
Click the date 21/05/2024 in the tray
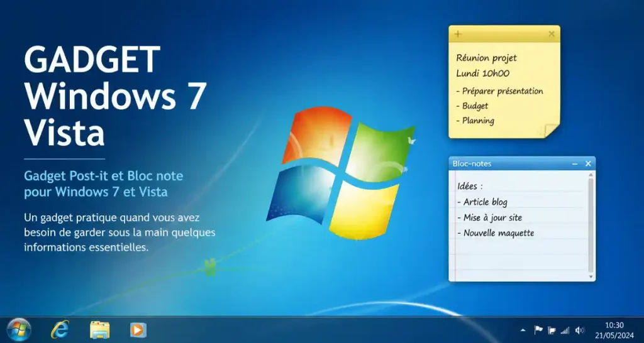pos(614,335)
